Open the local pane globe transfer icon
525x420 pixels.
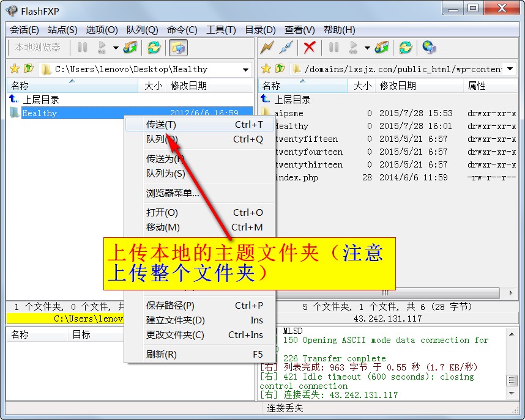click(130, 48)
